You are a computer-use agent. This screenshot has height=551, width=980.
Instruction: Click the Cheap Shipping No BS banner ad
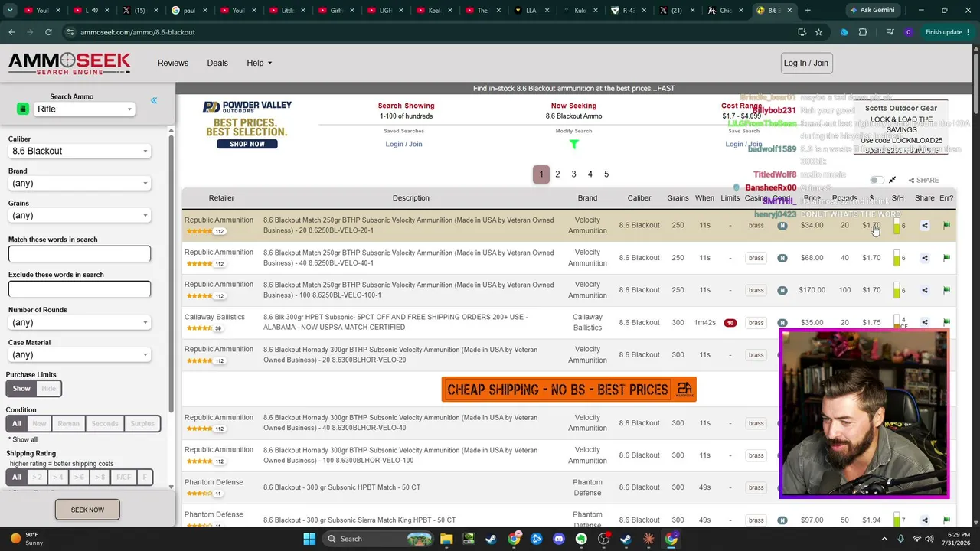tap(569, 390)
